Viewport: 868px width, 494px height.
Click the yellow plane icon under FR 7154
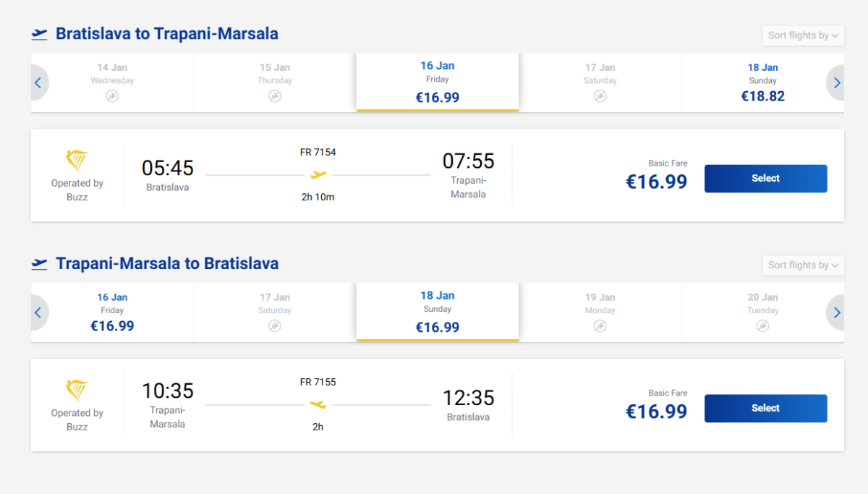pos(318,175)
